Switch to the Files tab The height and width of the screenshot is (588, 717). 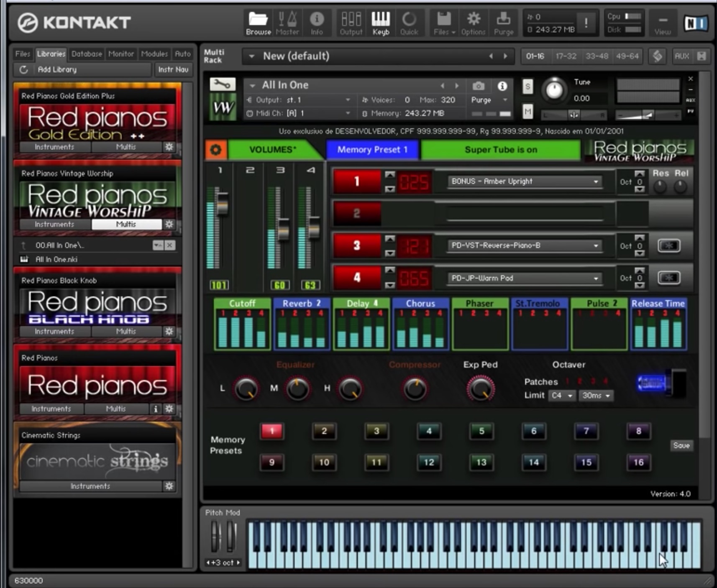click(23, 54)
